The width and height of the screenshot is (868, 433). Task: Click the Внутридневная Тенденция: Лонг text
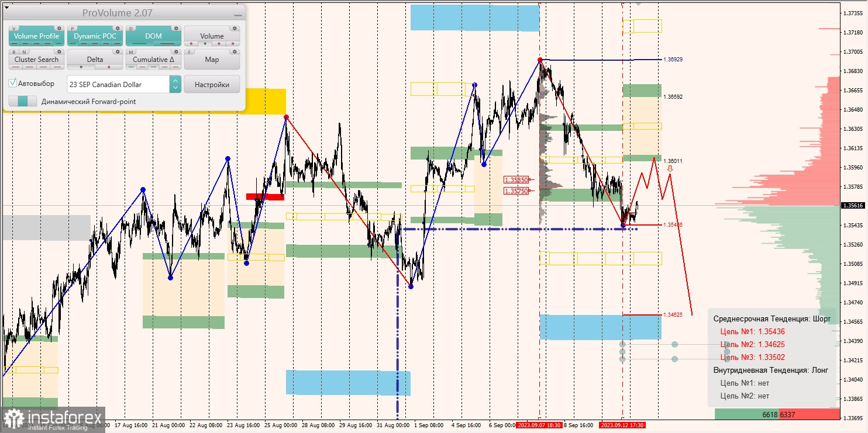[x=770, y=370]
